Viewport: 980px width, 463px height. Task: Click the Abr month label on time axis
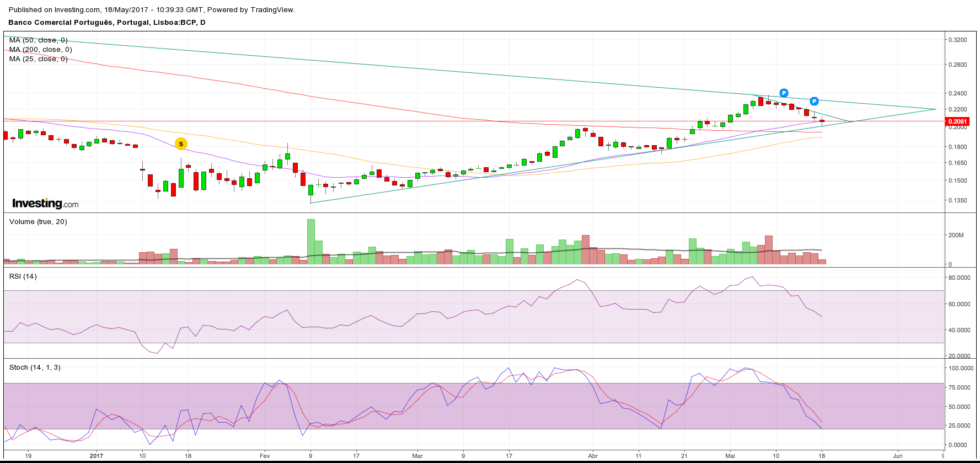(x=593, y=456)
